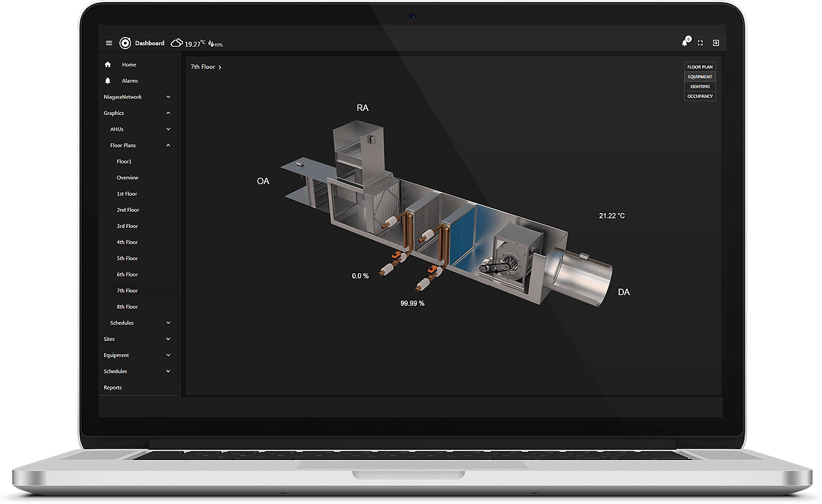Screen dimensions: 822x504
Task: Open Reports from the sidebar
Action: pos(112,388)
